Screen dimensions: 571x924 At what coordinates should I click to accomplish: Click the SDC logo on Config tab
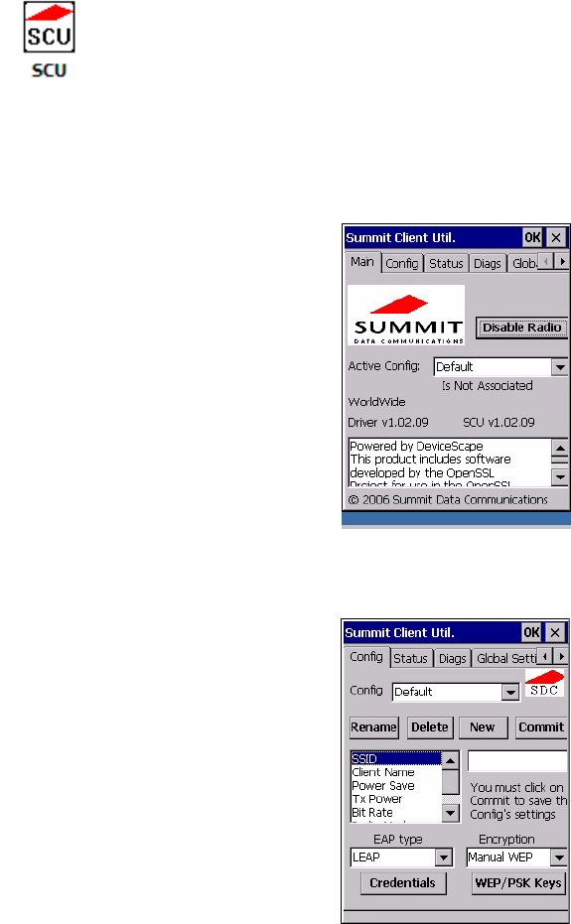point(544,683)
